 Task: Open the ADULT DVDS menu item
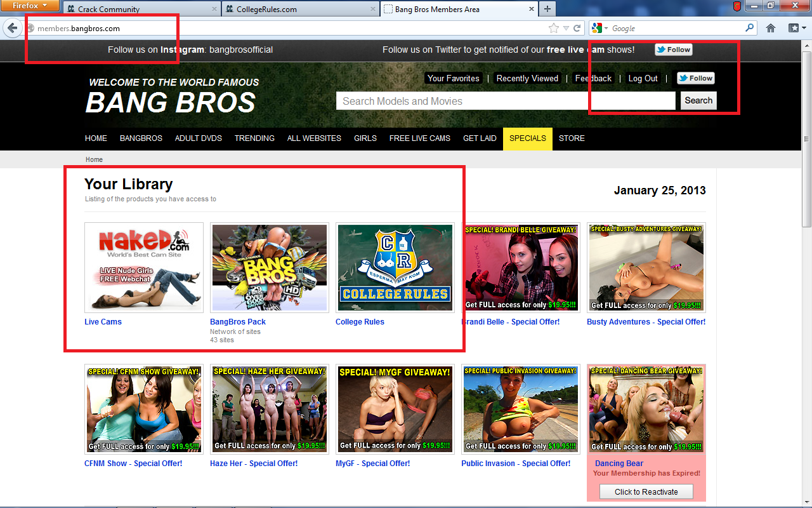(199, 138)
